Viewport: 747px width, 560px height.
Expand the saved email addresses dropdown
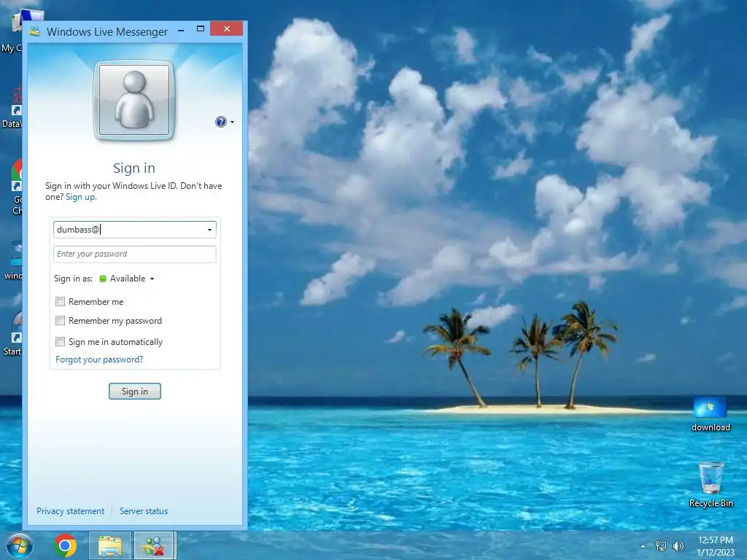pos(209,230)
